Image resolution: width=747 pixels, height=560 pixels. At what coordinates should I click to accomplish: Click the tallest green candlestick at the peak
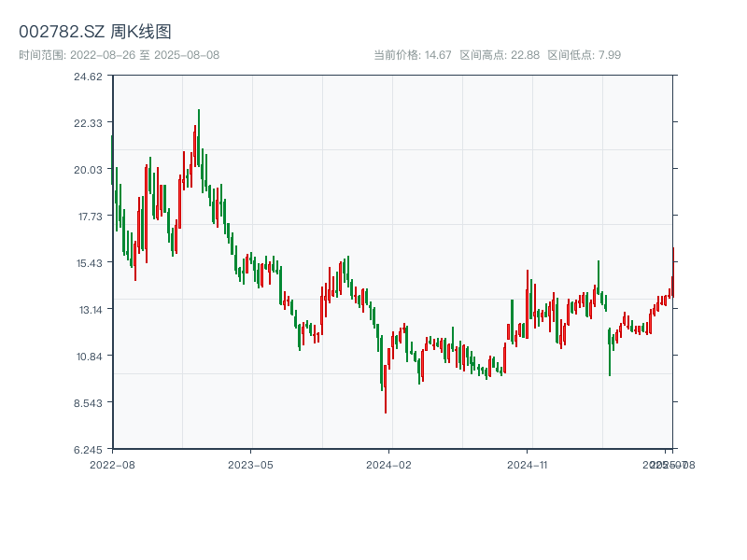pos(199,140)
